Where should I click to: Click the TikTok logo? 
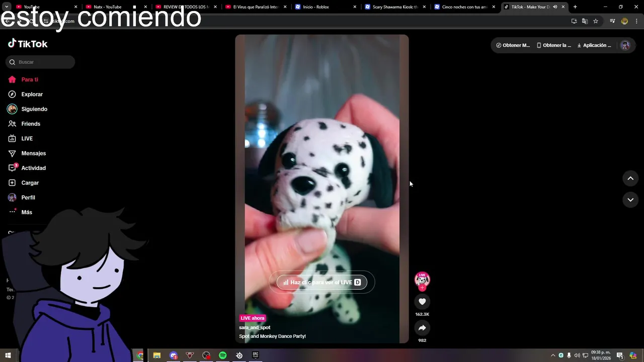[28, 44]
